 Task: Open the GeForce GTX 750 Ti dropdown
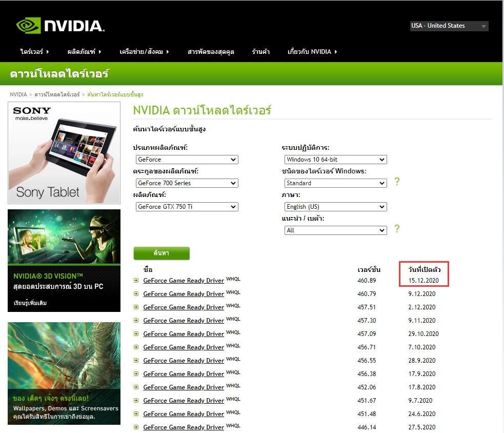point(187,207)
